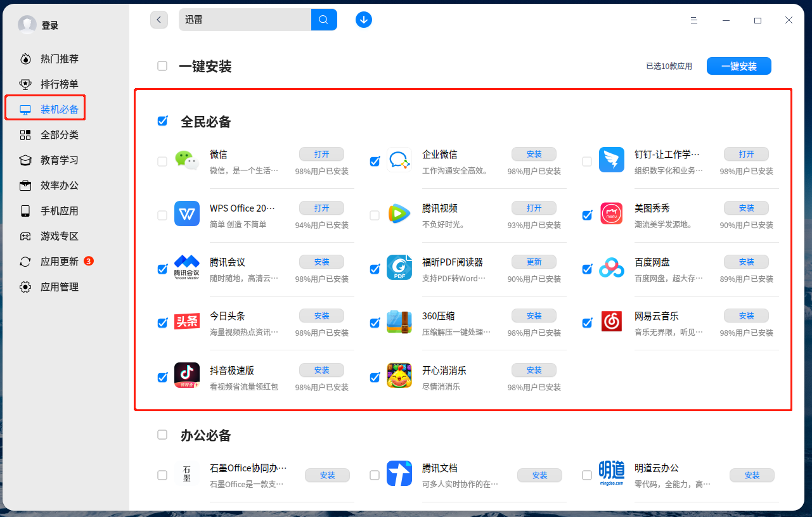The image size is (812, 517).
Task: Open the 美图秀秀 app icon
Action: (x=612, y=214)
